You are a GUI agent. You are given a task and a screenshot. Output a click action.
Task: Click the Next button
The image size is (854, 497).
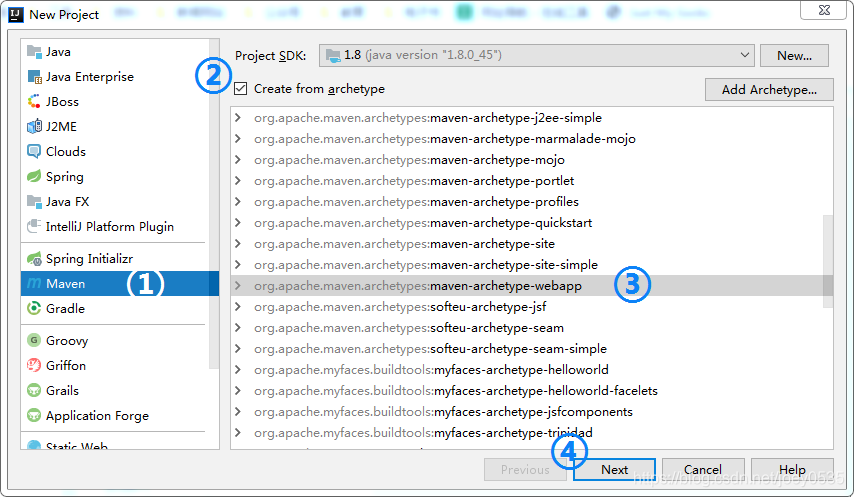pos(614,469)
